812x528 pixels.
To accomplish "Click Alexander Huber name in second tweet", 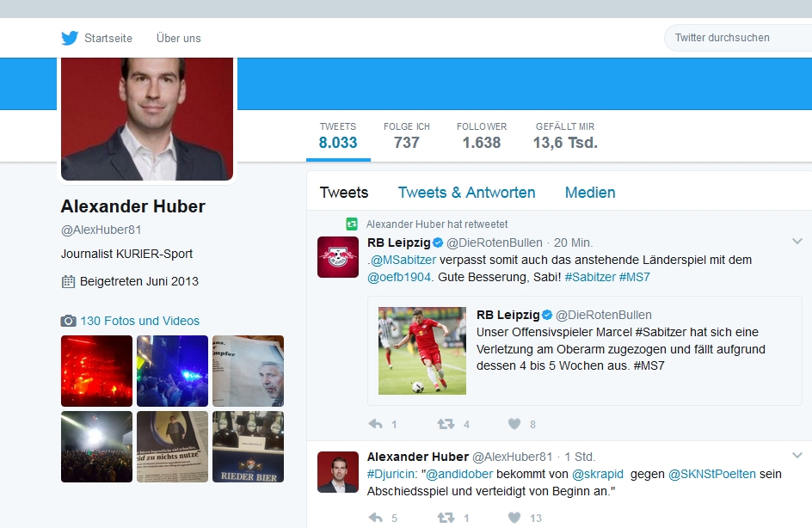I will tap(418, 457).
